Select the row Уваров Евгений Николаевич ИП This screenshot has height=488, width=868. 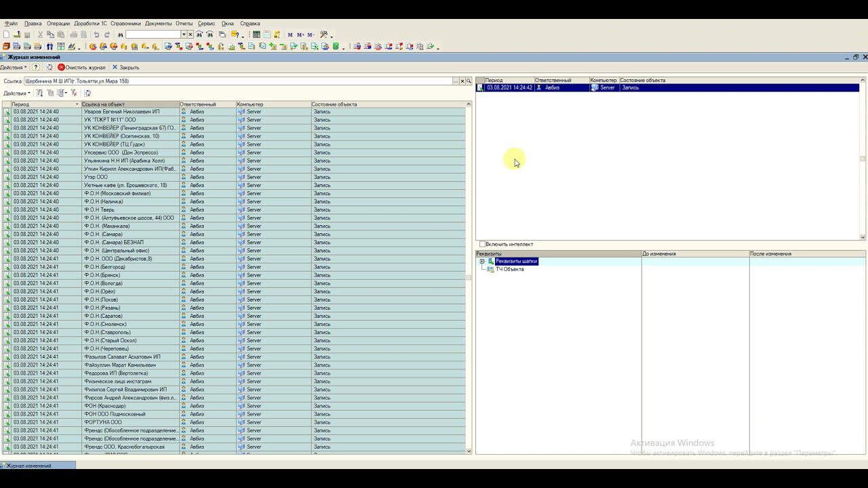[234, 112]
